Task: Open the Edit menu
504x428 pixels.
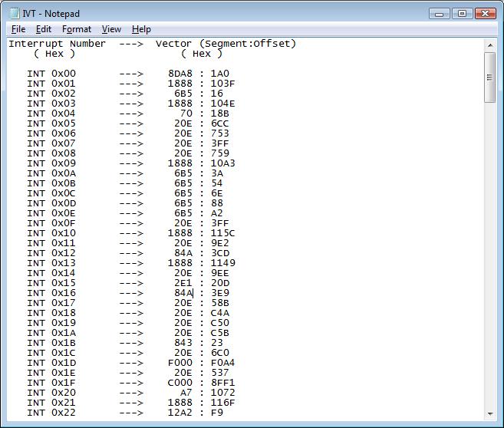Action: click(44, 29)
